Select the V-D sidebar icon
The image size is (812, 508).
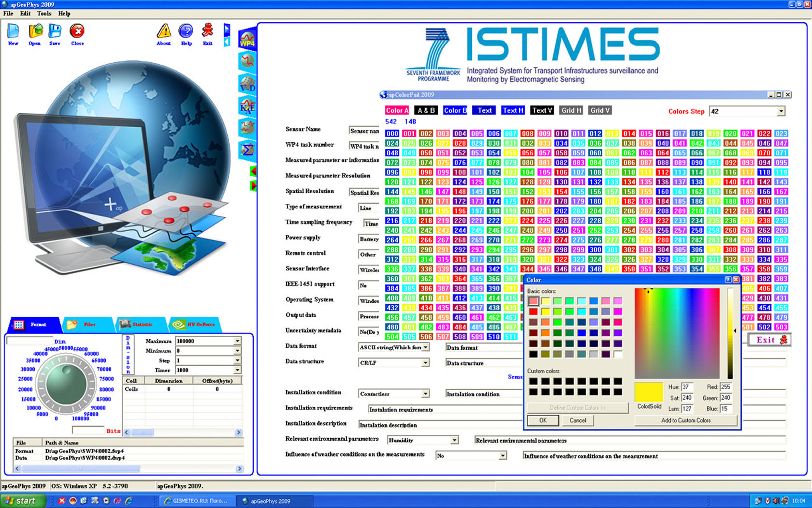(x=247, y=84)
